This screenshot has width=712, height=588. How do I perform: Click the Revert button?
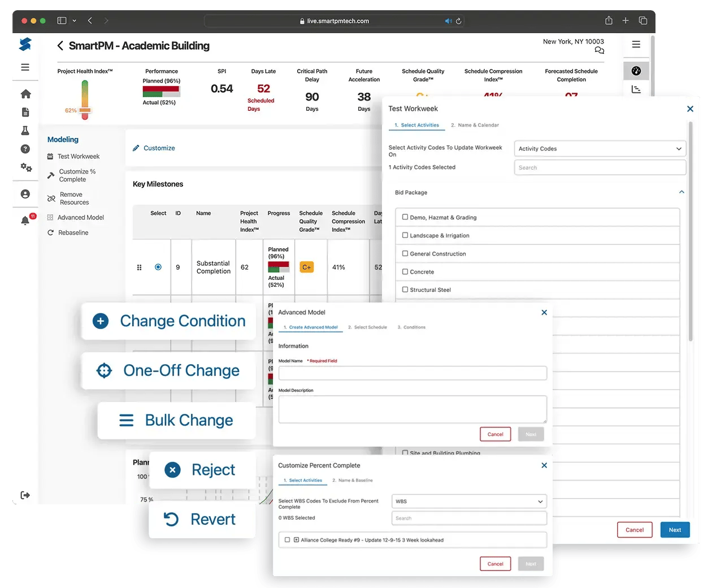pos(202,520)
